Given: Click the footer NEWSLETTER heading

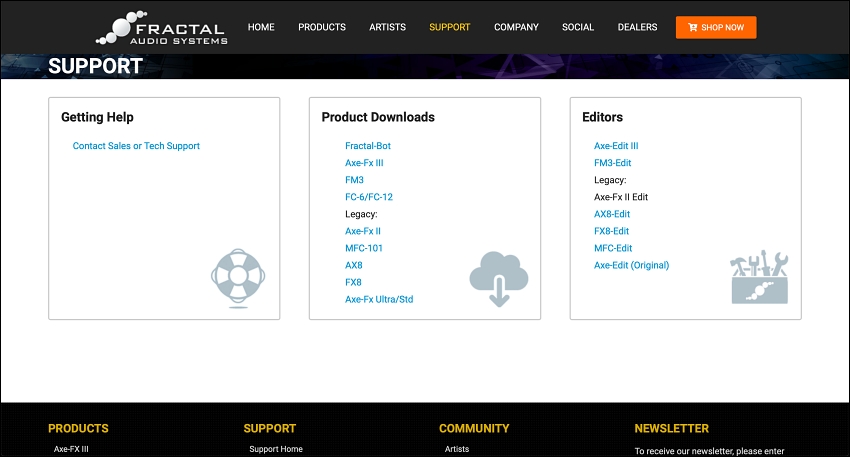Looking at the screenshot, I should point(672,428).
